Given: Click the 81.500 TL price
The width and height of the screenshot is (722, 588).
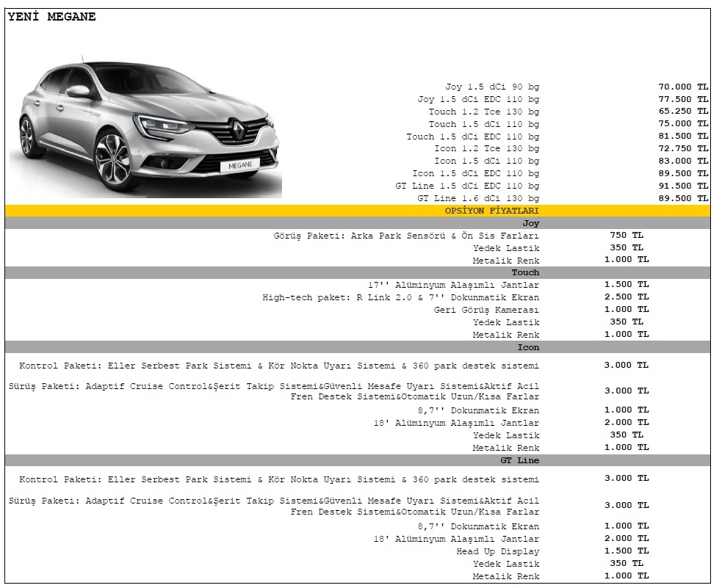Looking at the screenshot, I should (683, 137).
